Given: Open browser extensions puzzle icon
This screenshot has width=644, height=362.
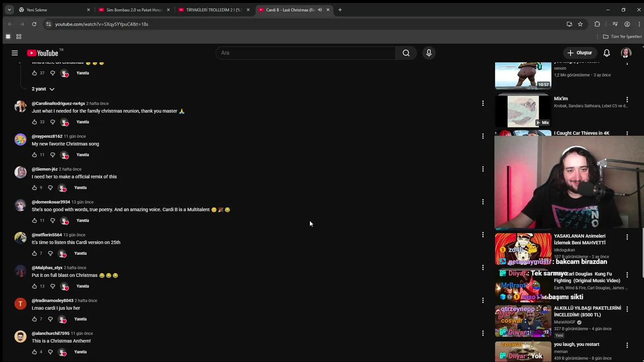Looking at the screenshot, I should click(x=597, y=24).
